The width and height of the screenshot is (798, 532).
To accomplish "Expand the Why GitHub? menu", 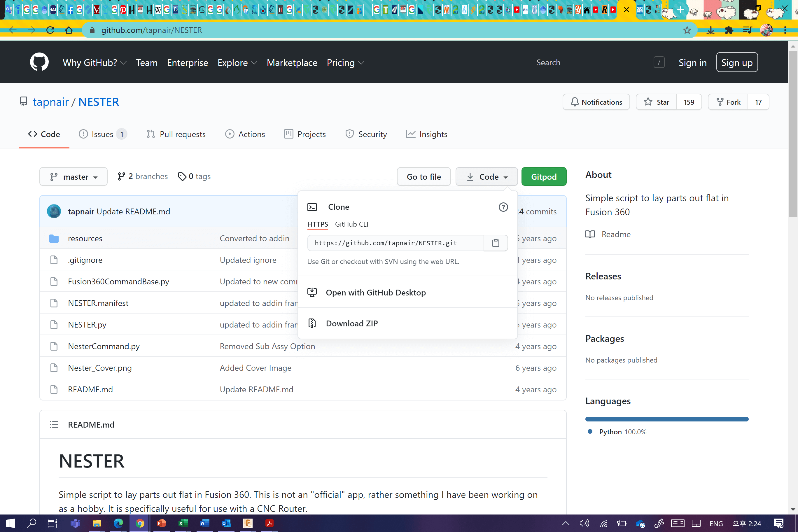I will 94,63.
